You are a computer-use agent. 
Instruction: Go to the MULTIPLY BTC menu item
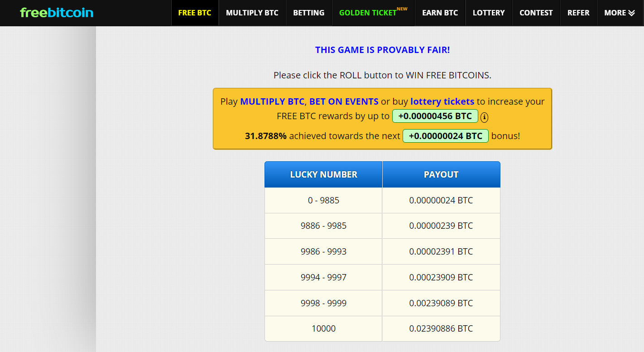tap(252, 13)
